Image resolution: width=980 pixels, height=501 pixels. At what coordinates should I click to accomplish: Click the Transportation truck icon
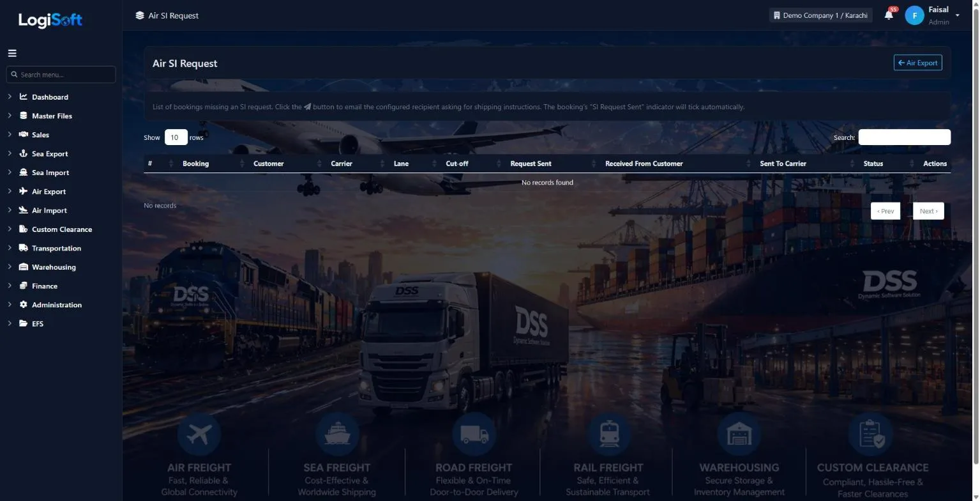(x=24, y=248)
